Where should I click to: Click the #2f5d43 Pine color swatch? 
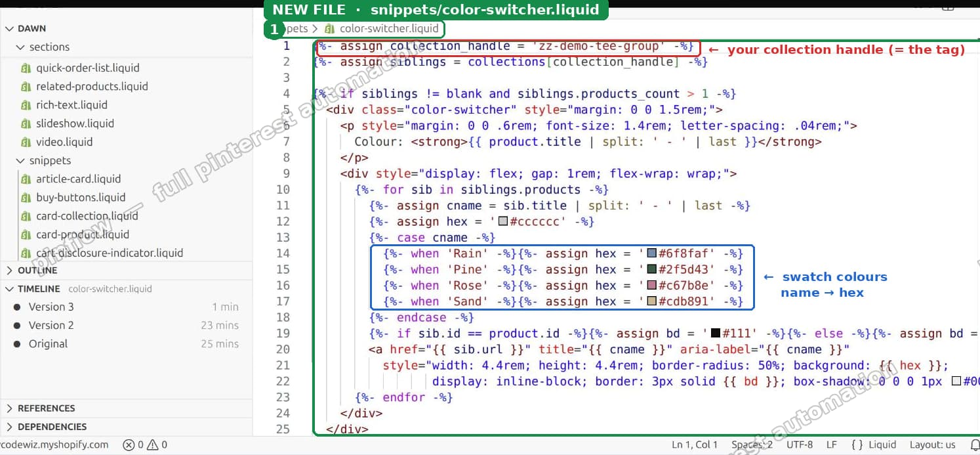tap(652, 269)
